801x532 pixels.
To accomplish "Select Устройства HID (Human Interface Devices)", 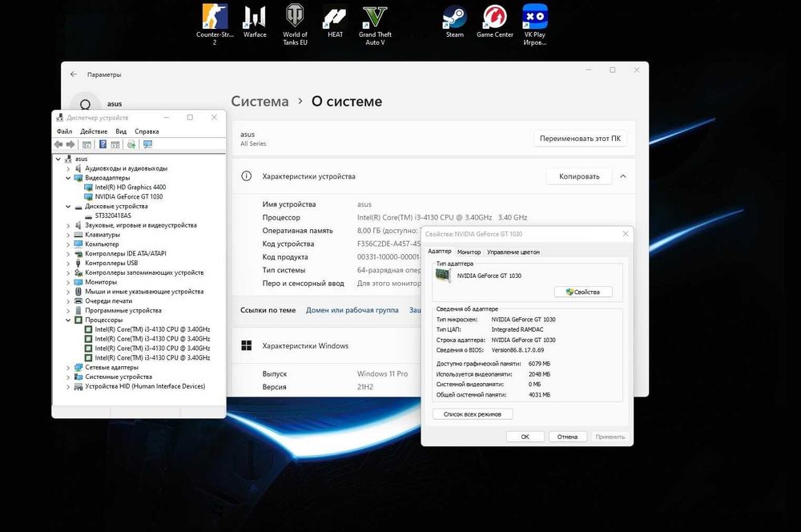I will (145, 386).
